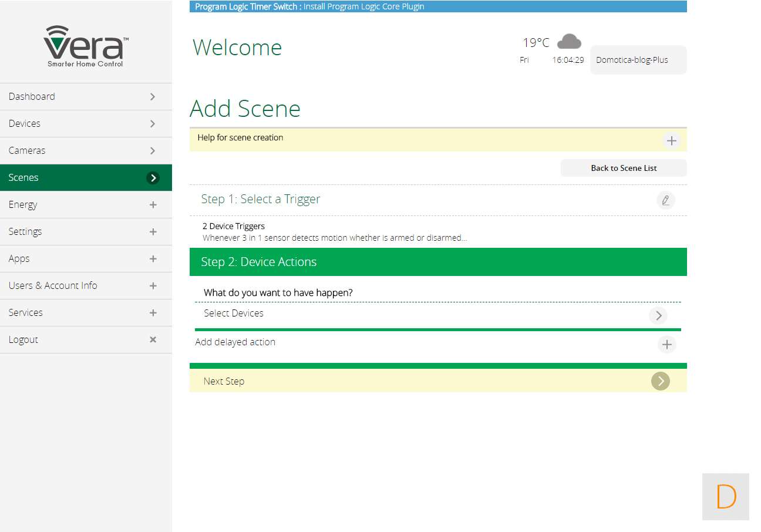Image resolution: width=761 pixels, height=532 pixels.
Task: Click the arrow icon next to Select Devices
Action: click(658, 315)
